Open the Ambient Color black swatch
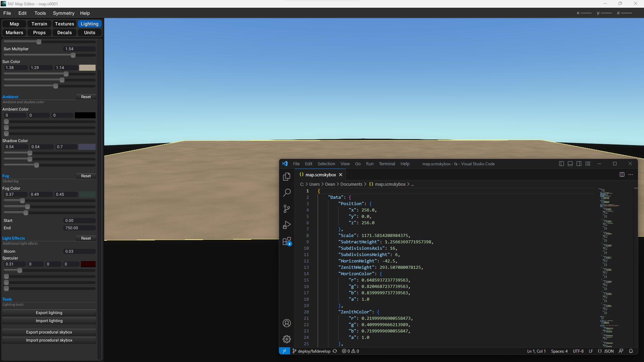The height and width of the screenshot is (362, 644). coord(85,115)
